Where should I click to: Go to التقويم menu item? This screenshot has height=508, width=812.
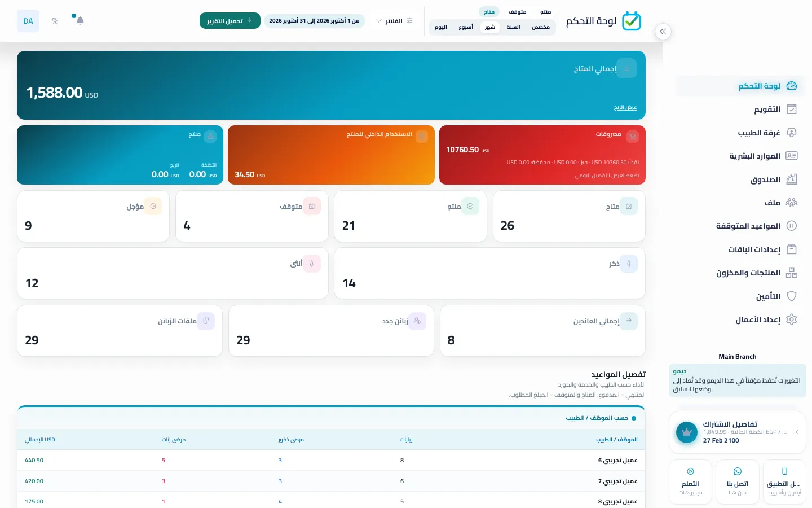[x=741, y=109]
